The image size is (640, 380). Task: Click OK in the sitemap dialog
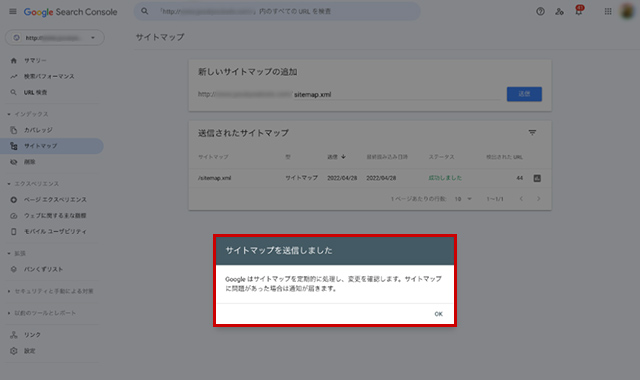pyautogui.click(x=438, y=314)
